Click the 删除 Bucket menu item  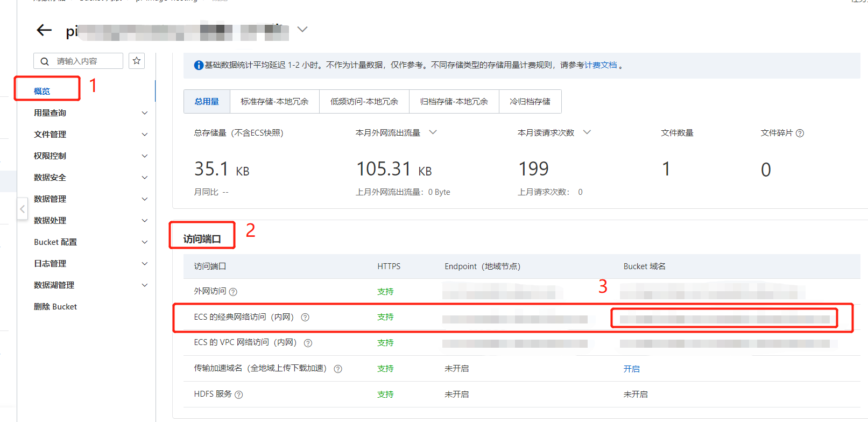click(x=55, y=307)
